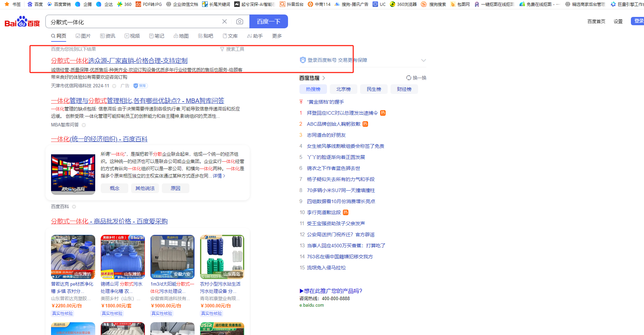Click the camera image search icon

239,22
